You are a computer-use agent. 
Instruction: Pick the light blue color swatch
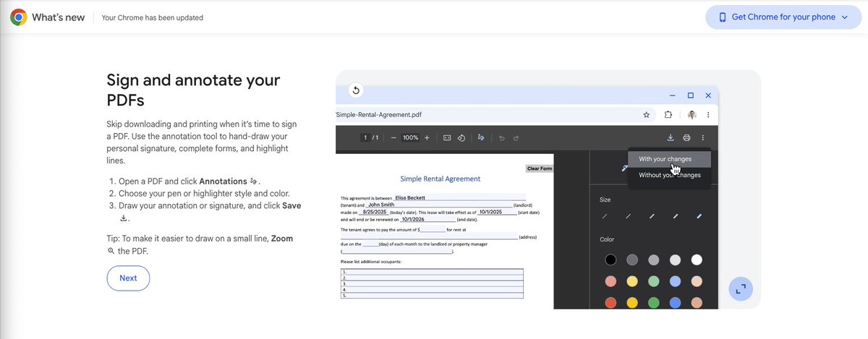(x=675, y=281)
